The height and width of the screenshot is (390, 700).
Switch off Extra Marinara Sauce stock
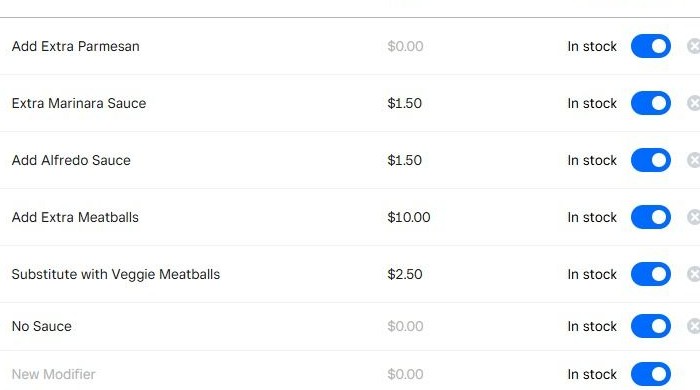click(x=650, y=103)
